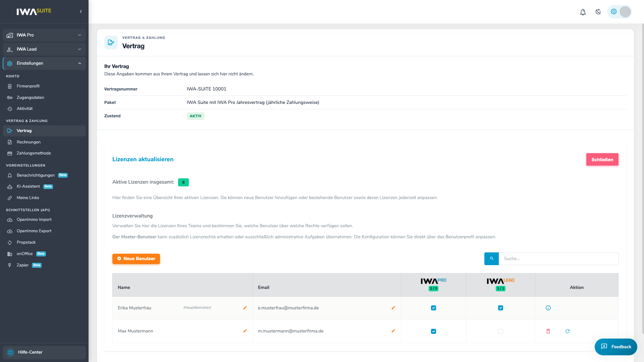Open Zugangsdaten in the sidebar
This screenshot has width=644, height=362.
pos(44,98)
